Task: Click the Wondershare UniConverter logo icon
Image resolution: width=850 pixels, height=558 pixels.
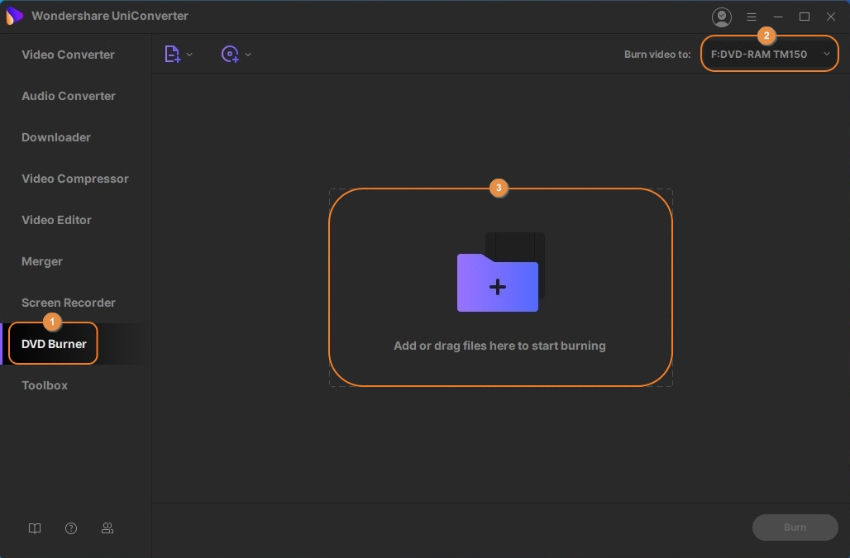Action: (x=15, y=16)
